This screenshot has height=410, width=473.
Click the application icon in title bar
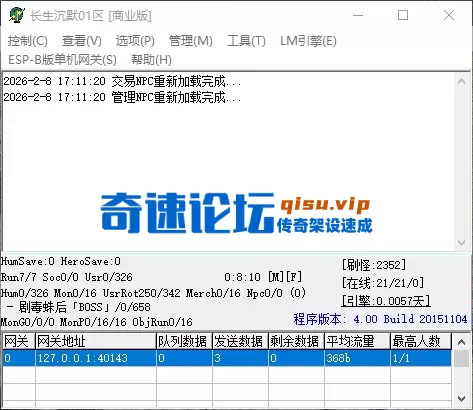click(x=16, y=15)
